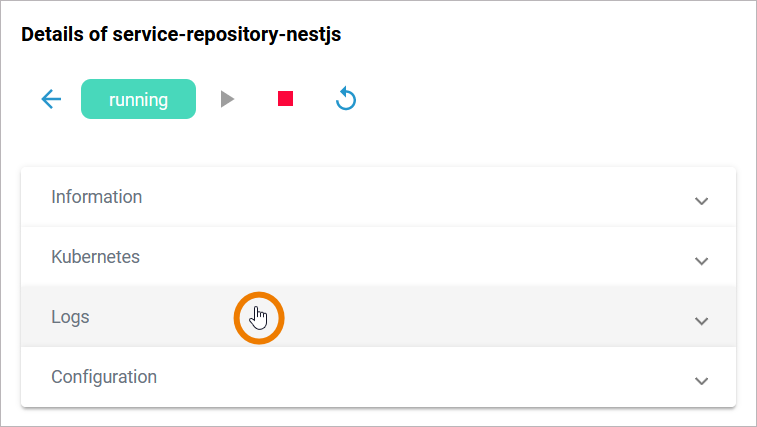Expand Kubernetes using its chevron arrow
The width and height of the screenshot is (757, 427).
pyautogui.click(x=701, y=261)
